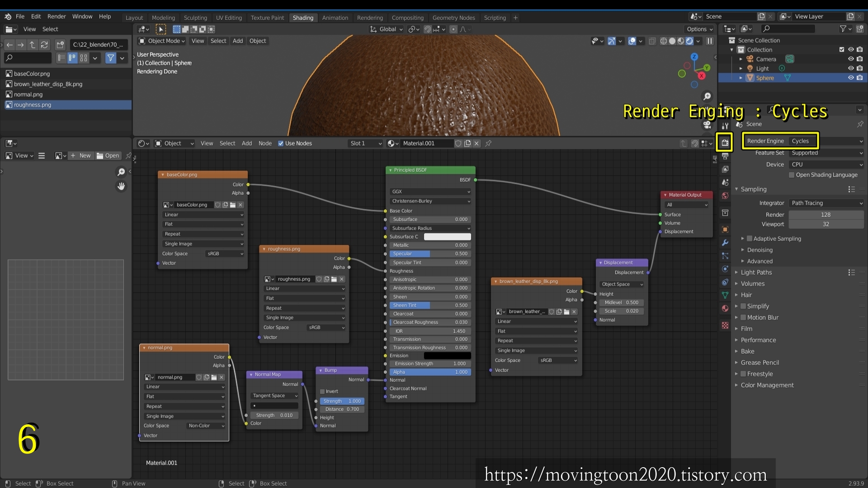Click the Render samples field showing 128

[826, 215]
